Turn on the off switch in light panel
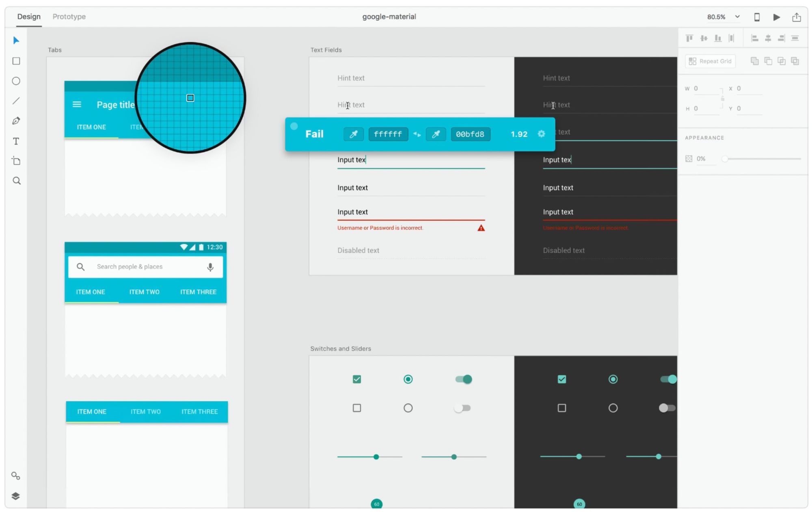The width and height of the screenshot is (812, 512). coord(462,408)
